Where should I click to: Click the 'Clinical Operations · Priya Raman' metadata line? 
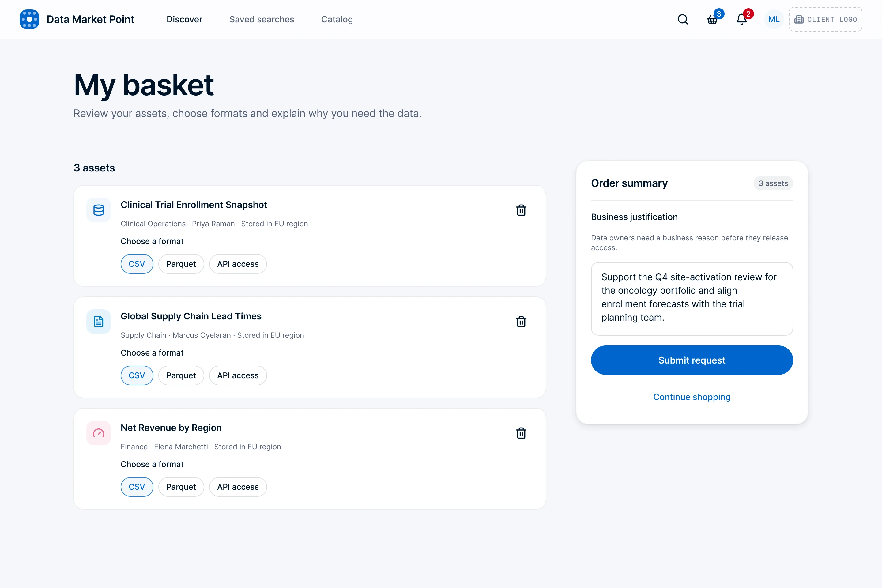tap(214, 224)
